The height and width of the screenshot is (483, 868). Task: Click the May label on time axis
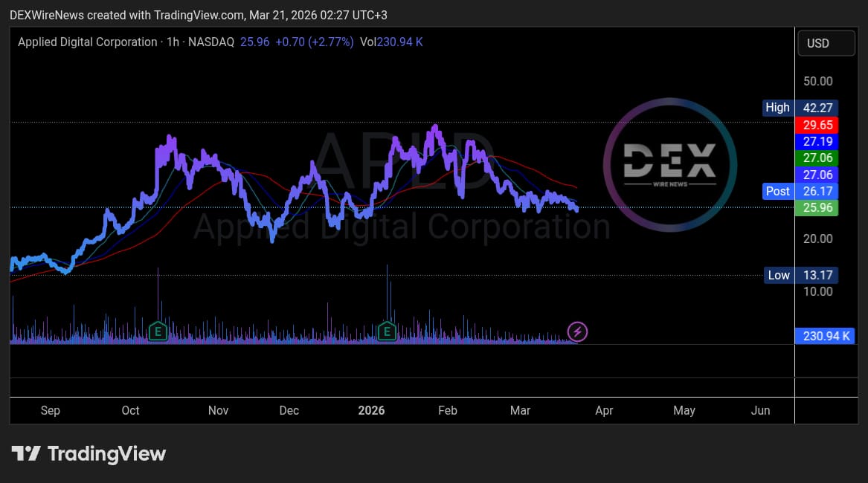point(684,410)
